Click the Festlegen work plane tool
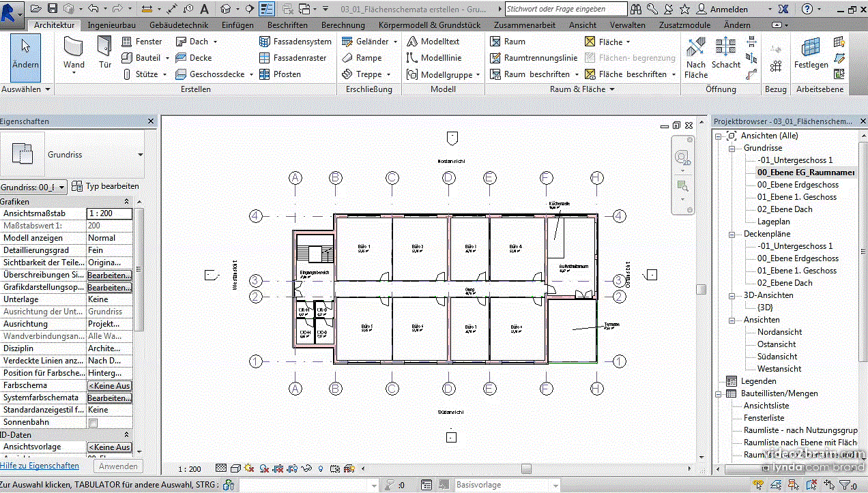868x493 pixels. [x=811, y=54]
